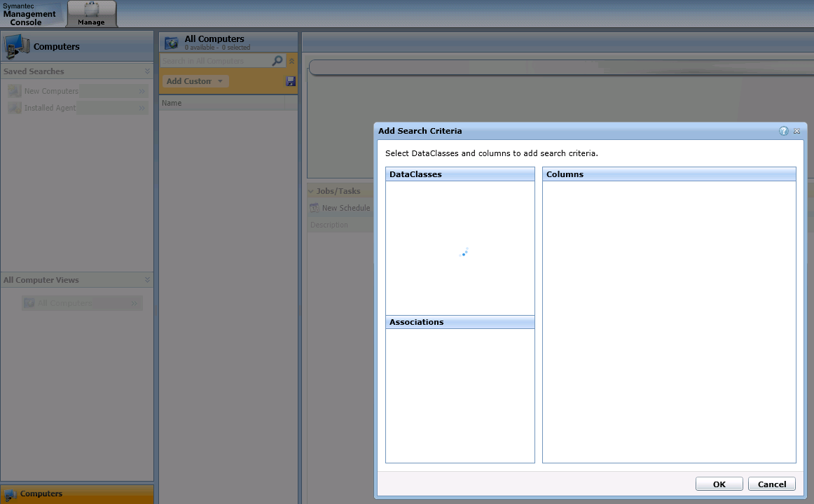The width and height of the screenshot is (814, 504).
Task: Click the Search in All Computers field
Action: 214,61
